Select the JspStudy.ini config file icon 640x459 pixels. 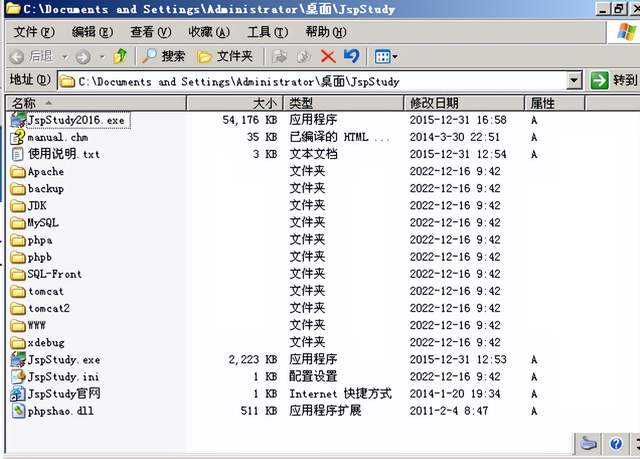pyautogui.click(x=18, y=377)
